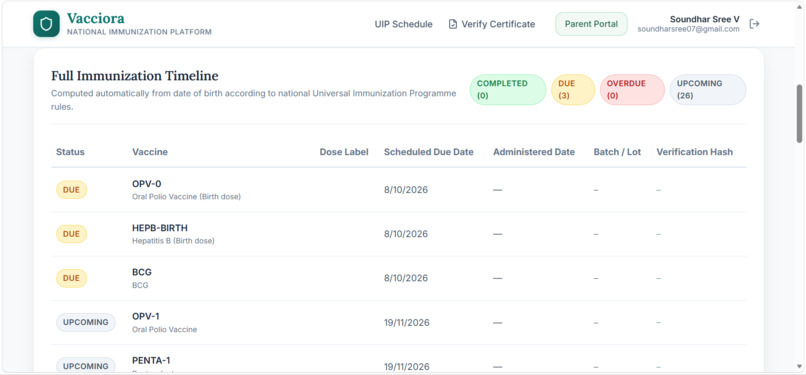Click the Full Immunization Timeline heading
Image resolution: width=806 pixels, height=375 pixels.
click(x=135, y=76)
